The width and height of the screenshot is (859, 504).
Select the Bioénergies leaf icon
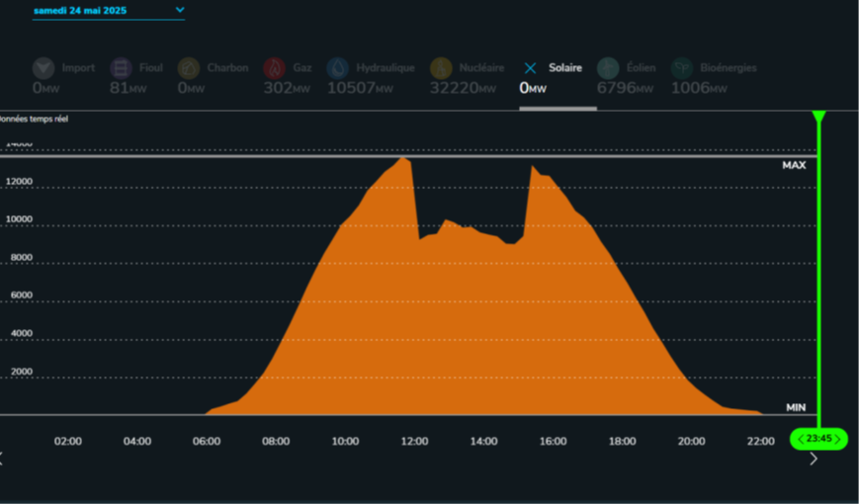point(681,68)
